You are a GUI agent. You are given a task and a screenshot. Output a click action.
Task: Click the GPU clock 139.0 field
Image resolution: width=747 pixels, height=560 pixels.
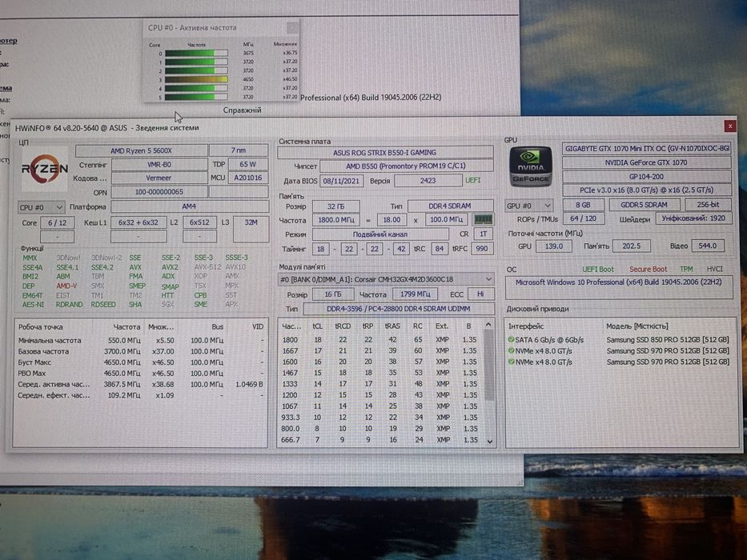[553, 246]
